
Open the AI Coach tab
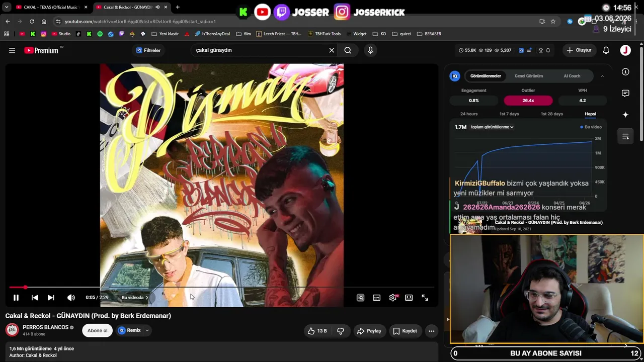572,76
